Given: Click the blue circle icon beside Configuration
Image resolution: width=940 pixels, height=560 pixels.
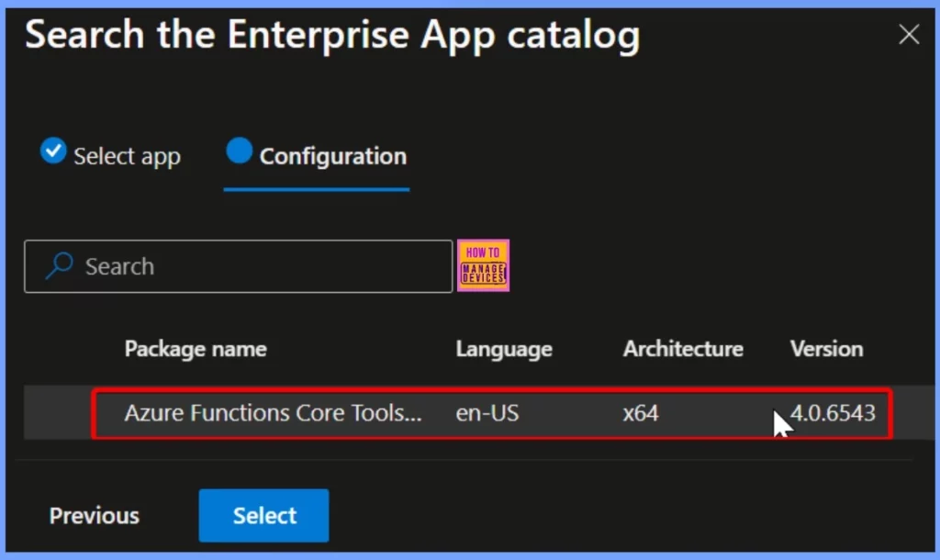Looking at the screenshot, I should (x=240, y=150).
